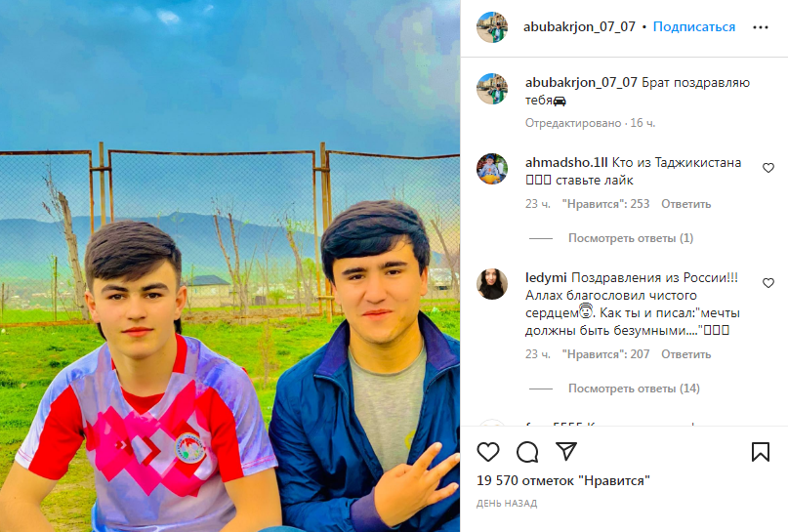Open ahmadsho.1ll's avatar picture
Screen dimensions: 788x532
[x=492, y=169]
